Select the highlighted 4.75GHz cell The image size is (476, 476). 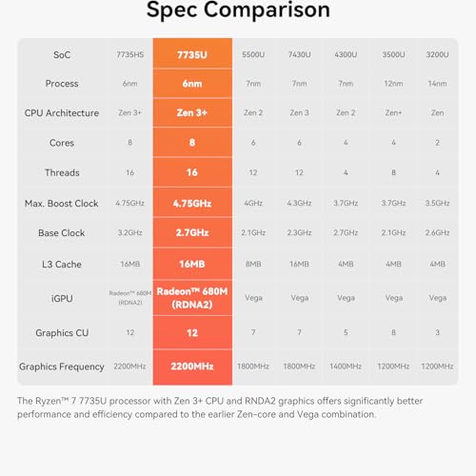click(x=192, y=203)
